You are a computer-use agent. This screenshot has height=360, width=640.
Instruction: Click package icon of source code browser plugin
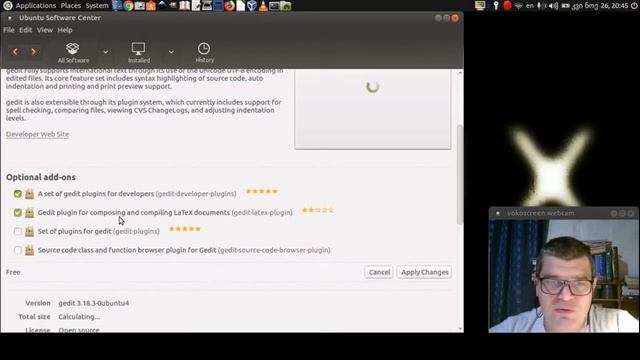(x=29, y=250)
